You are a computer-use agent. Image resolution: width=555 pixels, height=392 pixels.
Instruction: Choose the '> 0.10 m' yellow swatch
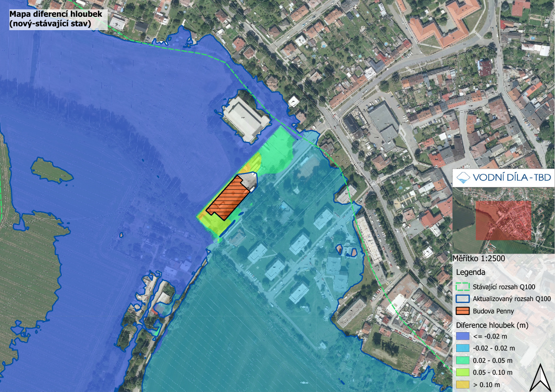[463, 385]
